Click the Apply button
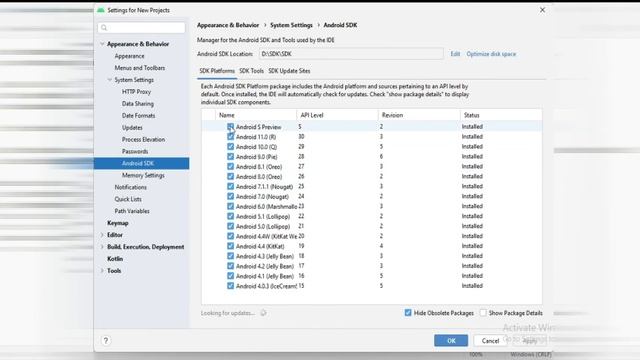This screenshot has width=640, height=360. (530, 340)
